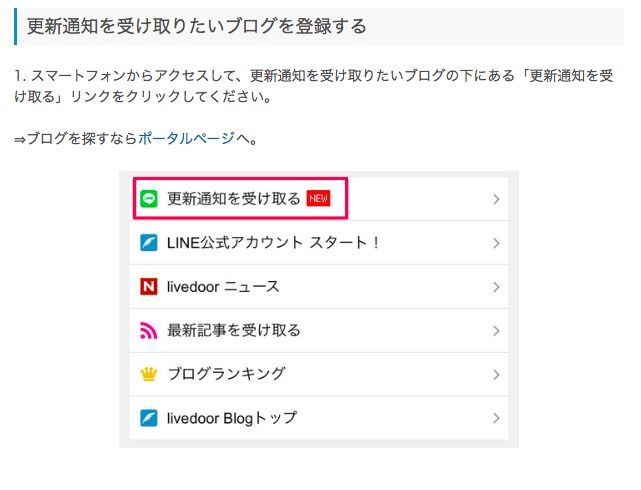The height and width of the screenshot is (490, 641).
Task: Click chevron on livedoor Blogトップ row
Action: pyautogui.click(x=496, y=418)
